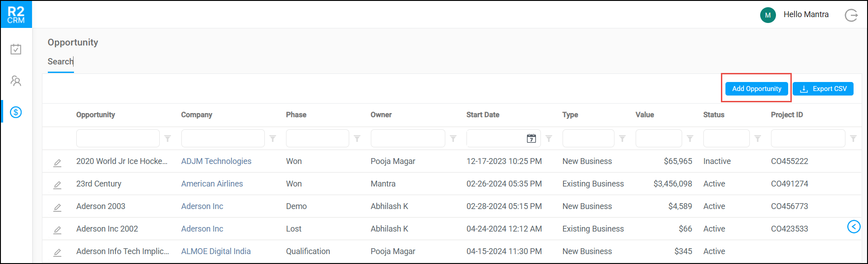Open the ADJM Technologies company link
The height and width of the screenshot is (264, 868).
[216, 161]
